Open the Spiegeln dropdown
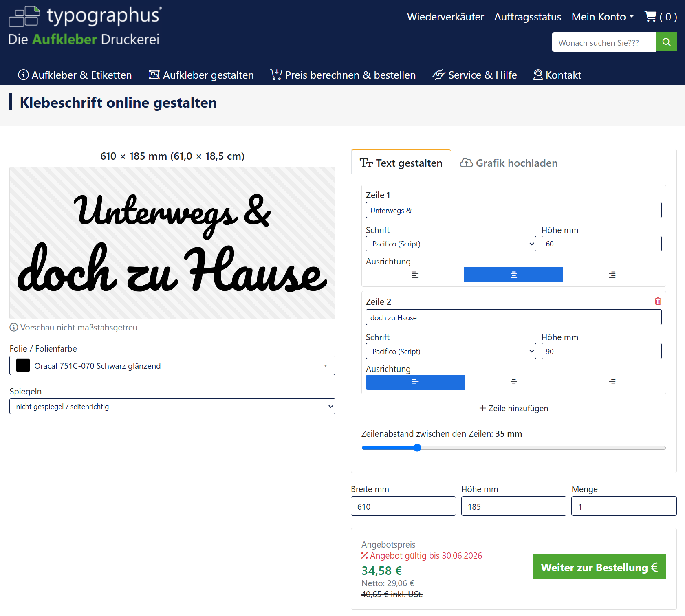Viewport: 685px width, 616px height. [x=172, y=406]
